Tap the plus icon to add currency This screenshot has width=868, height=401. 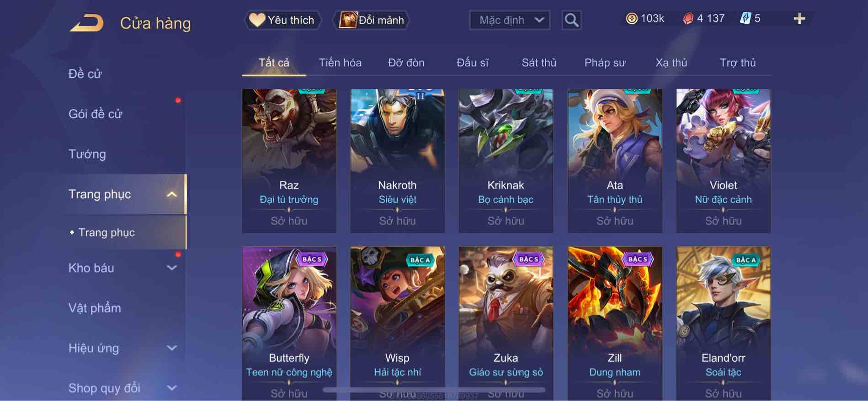[x=799, y=19]
